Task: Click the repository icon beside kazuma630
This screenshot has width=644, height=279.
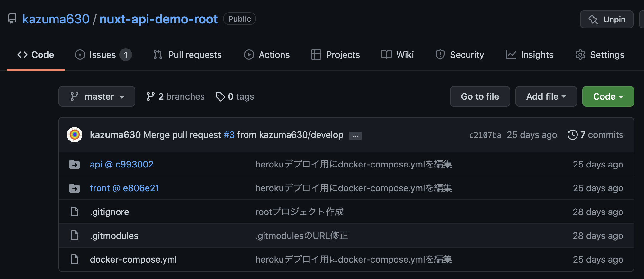Action: (x=12, y=19)
